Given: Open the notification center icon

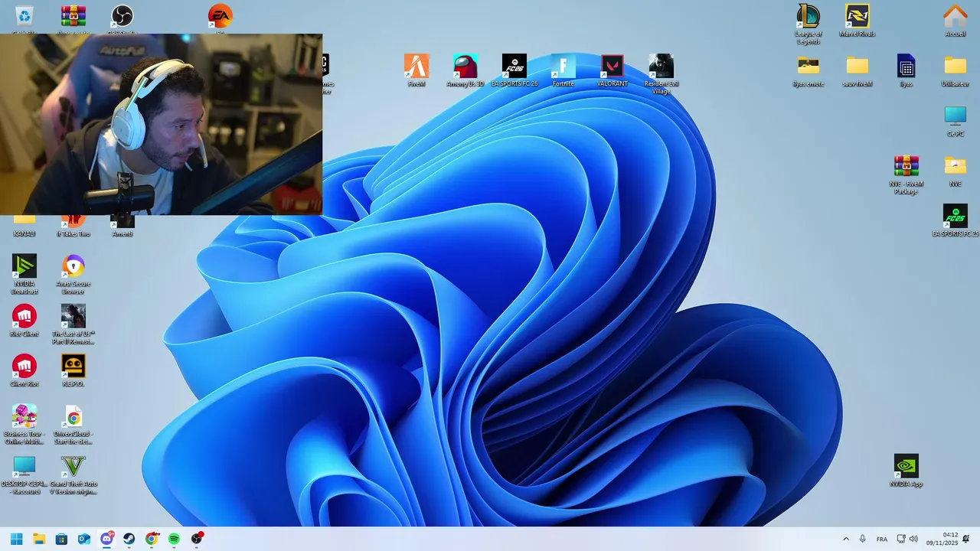Looking at the screenshot, I should pyautogui.click(x=966, y=539).
